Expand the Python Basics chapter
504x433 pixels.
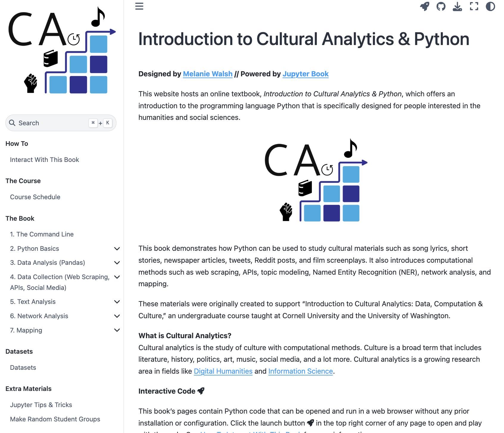(x=117, y=249)
